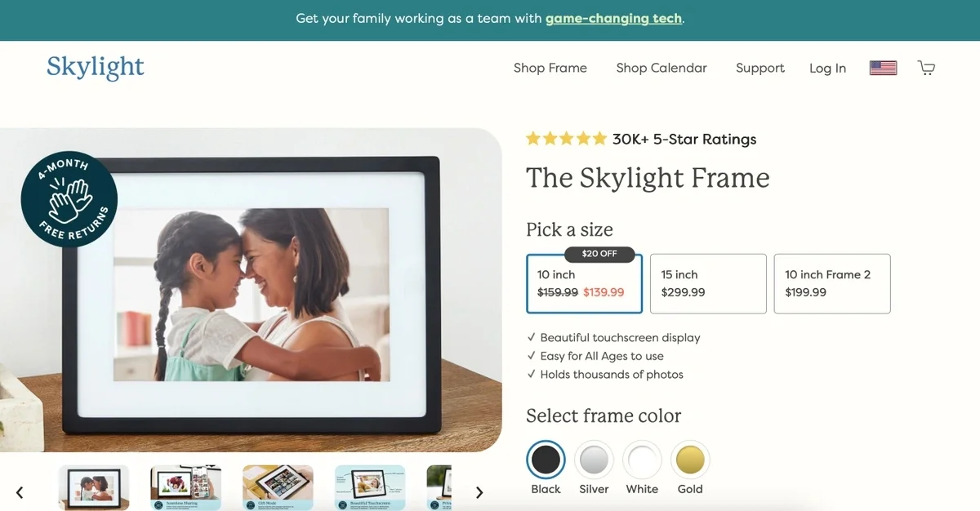The image size is (980, 511).
Task: Click the 4-Month Free Returns badge
Action: (69, 199)
